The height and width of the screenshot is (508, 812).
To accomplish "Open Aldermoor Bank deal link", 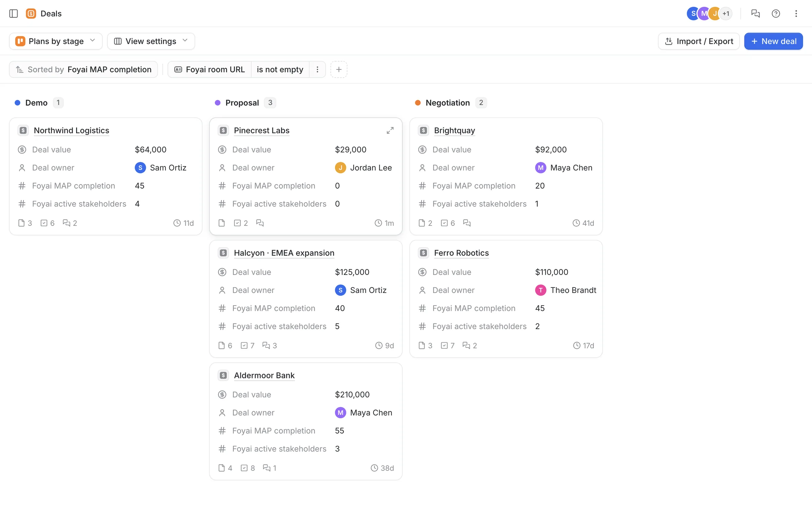I will (264, 376).
